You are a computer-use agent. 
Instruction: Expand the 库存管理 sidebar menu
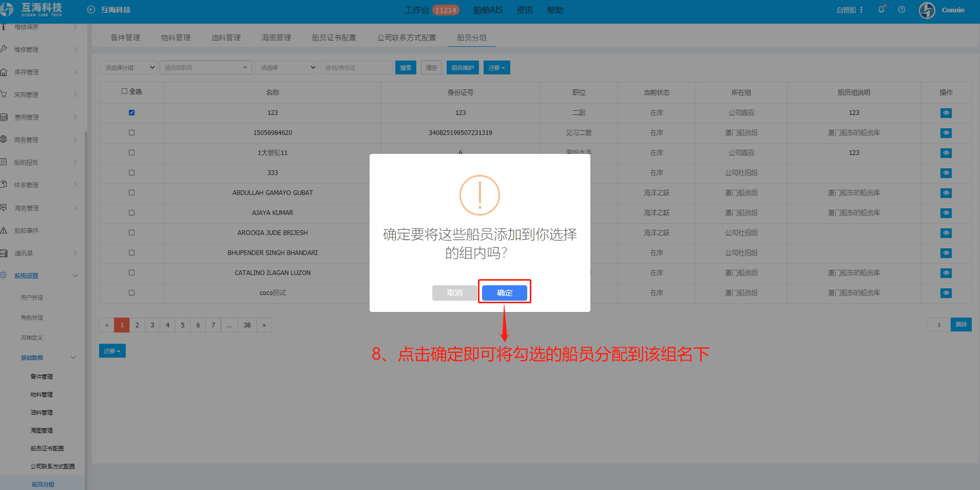click(x=75, y=72)
